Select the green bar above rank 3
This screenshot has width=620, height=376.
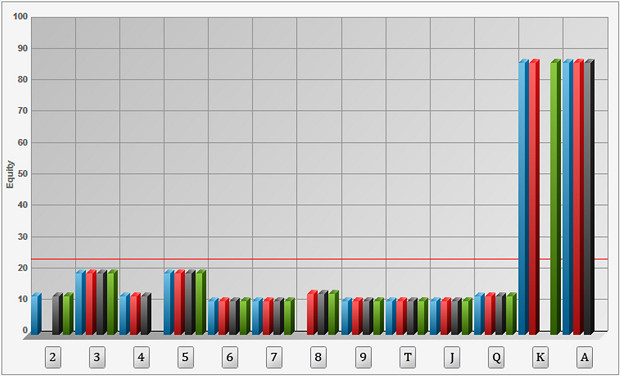click(112, 302)
